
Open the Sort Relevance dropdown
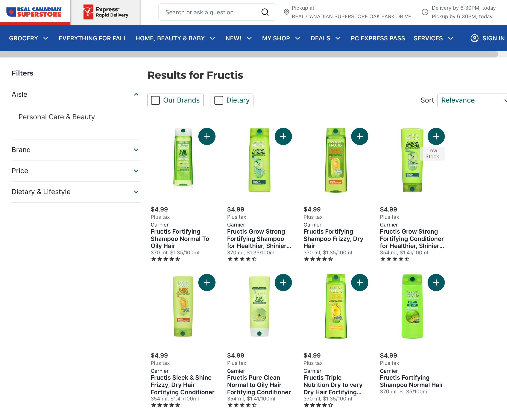(472, 100)
